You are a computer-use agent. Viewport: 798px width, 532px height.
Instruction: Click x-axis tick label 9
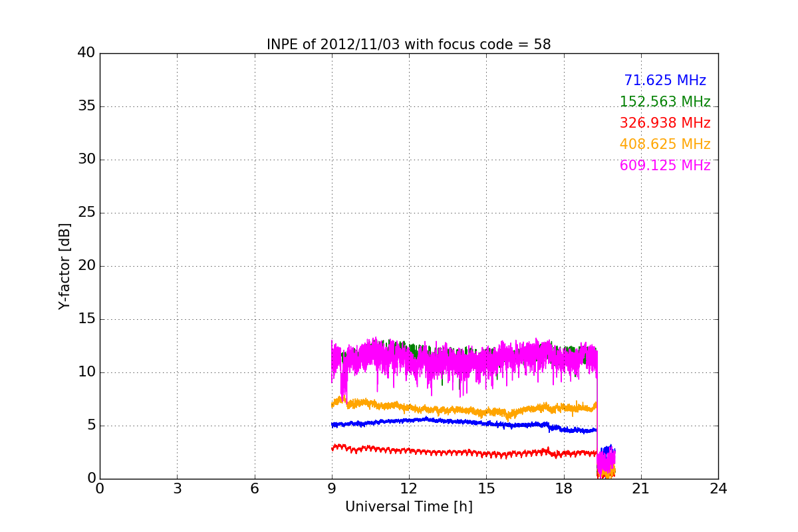pyautogui.click(x=332, y=489)
